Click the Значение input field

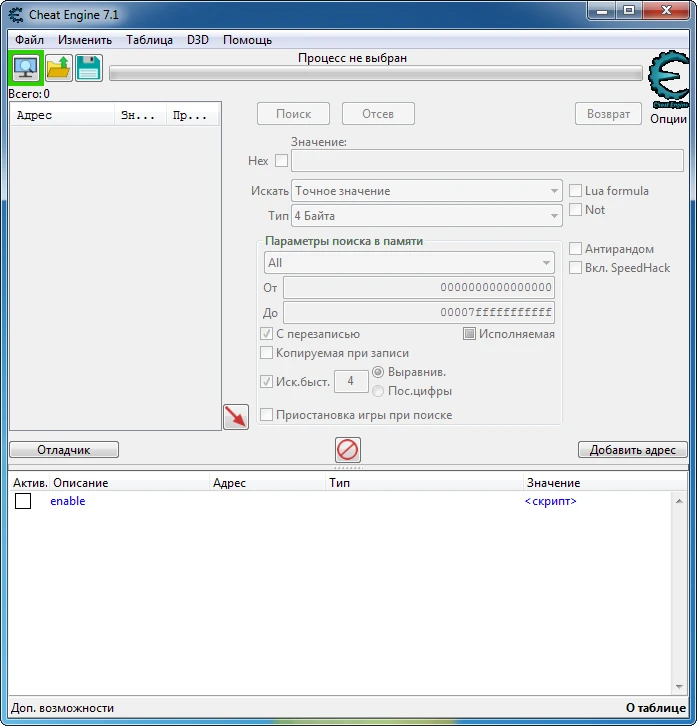tap(487, 161)
